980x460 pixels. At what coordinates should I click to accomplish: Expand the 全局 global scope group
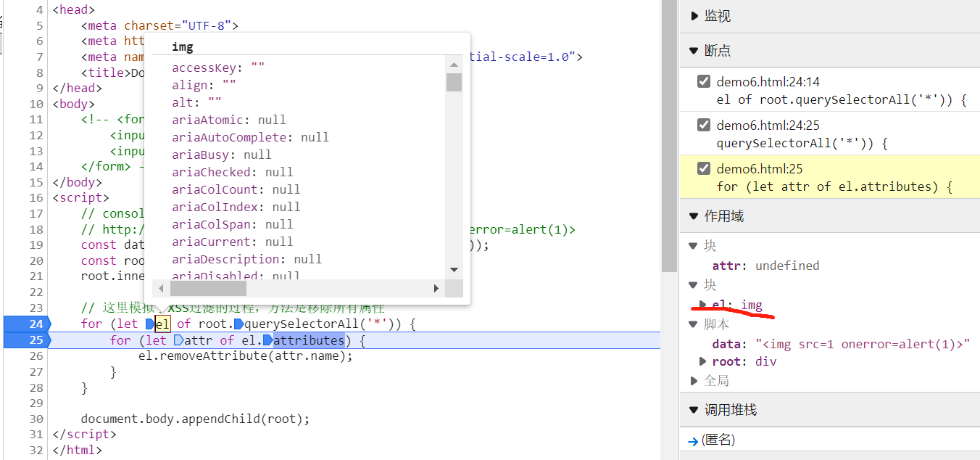click(694, 381)
